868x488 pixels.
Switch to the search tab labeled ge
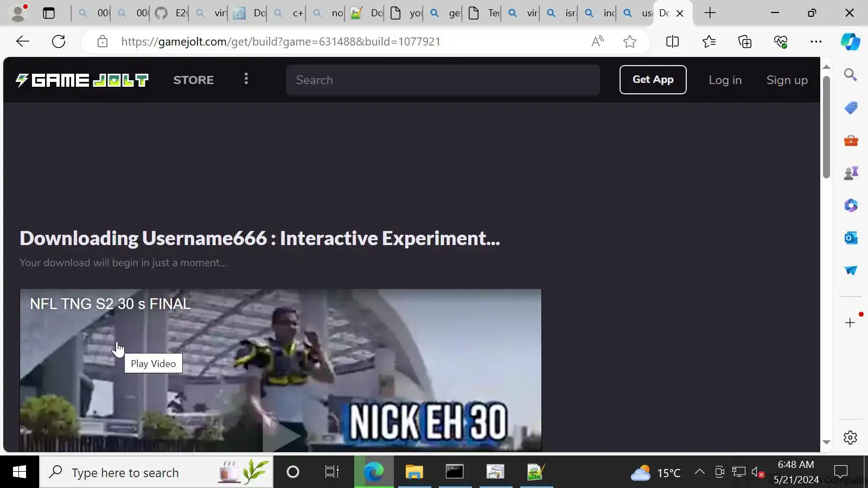point(444,13)
